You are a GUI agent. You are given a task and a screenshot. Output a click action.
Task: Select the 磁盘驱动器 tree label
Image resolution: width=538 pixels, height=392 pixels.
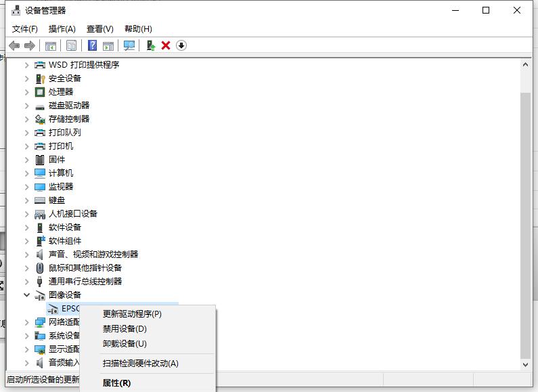pos(69,106)
